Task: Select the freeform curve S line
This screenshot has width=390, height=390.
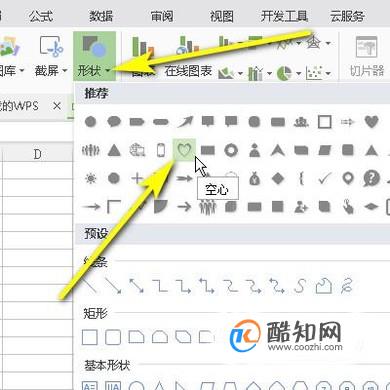Action: (300, 286)
